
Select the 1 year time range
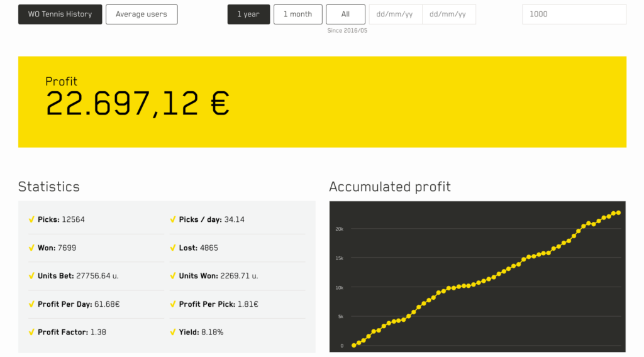[x=248, y=14]
